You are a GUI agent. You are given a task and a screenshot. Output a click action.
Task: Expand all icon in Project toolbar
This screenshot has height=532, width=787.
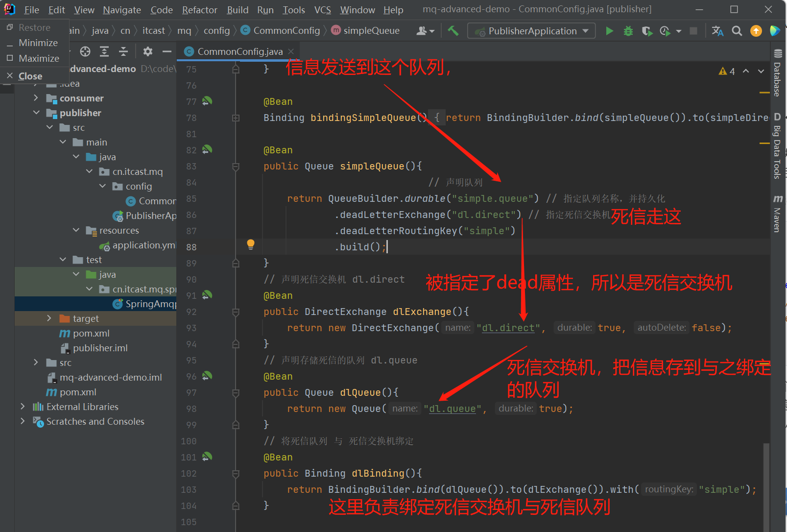104,51
